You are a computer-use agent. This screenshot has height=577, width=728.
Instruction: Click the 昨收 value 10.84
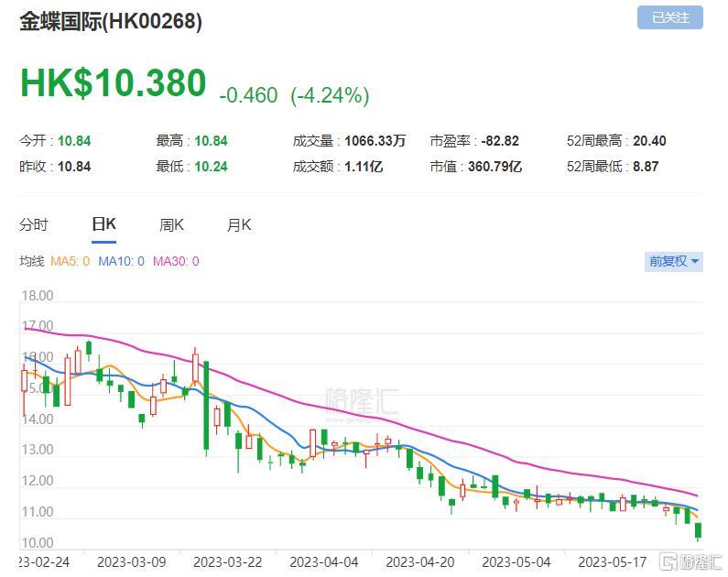pyautogui.click(x=74, y=166)
